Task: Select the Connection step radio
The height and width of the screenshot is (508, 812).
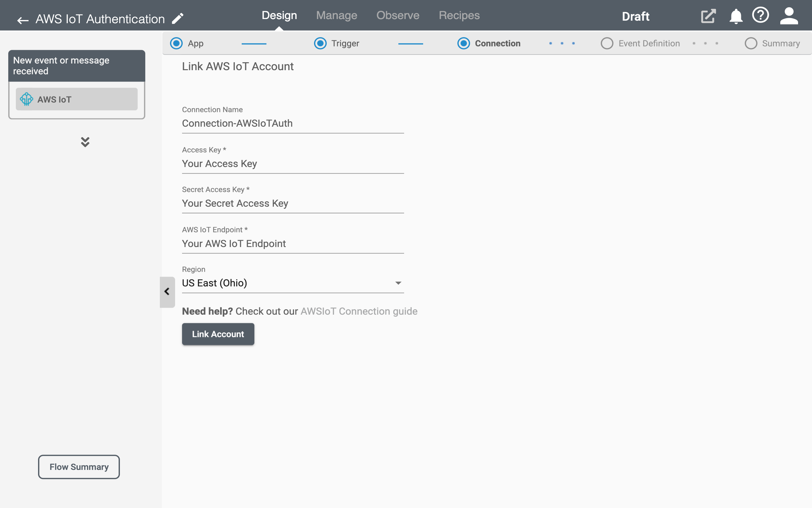Action: coord(464,43)
